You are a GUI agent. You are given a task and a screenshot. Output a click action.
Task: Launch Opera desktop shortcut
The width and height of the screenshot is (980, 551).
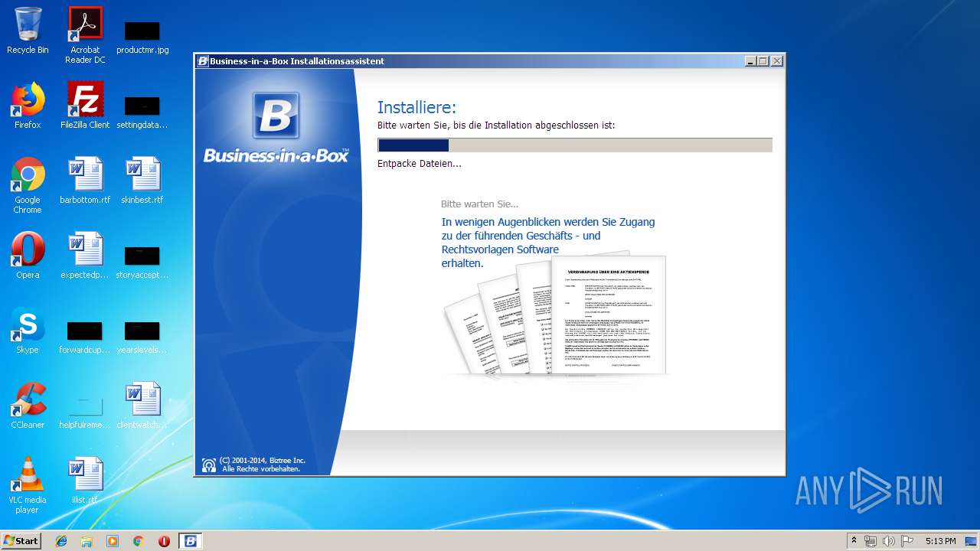click(28, 256)
